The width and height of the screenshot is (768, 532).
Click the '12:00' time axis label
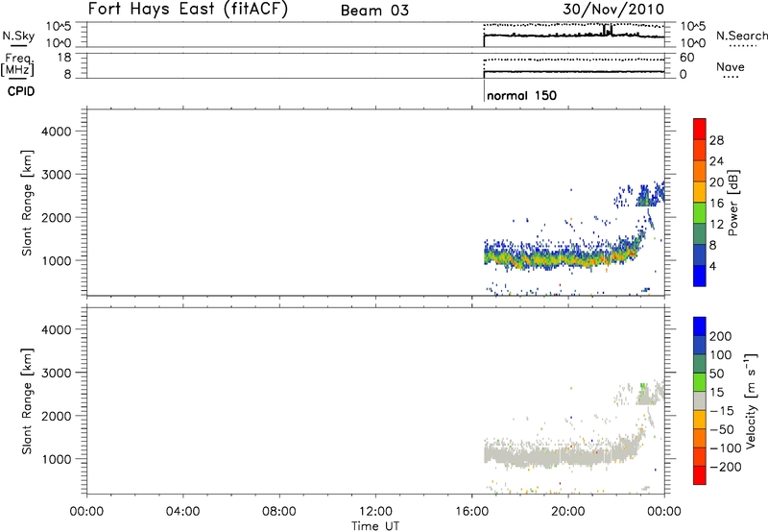tap(375, 512)
